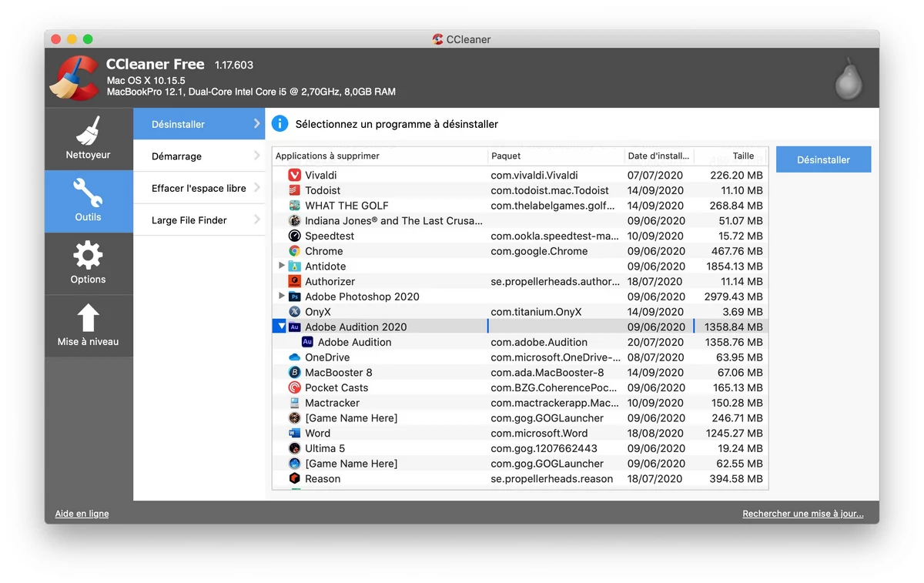Collapse the Adobe Audition 2020 row
Image resolution: width=924 pixels, height=583 pixels.
281,327
